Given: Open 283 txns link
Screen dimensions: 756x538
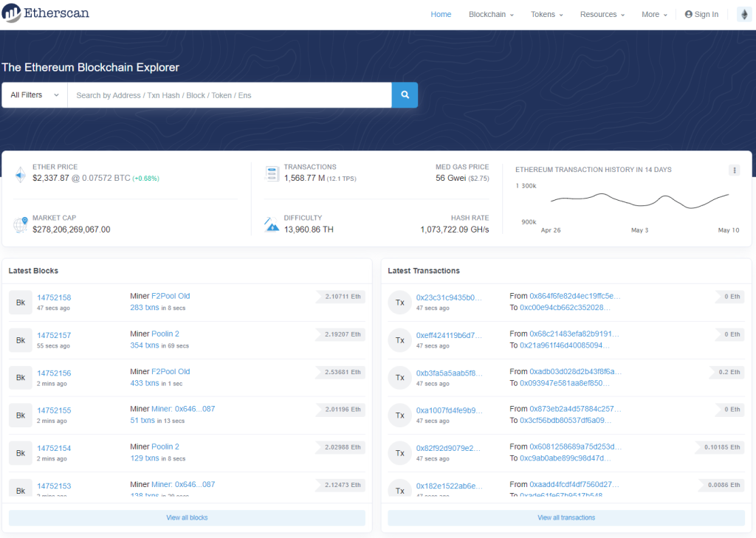Looking at the screenshot, I should tap(145, 308).
